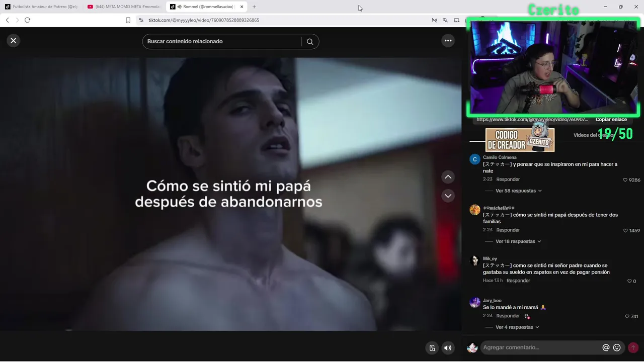The width and height of the screenshot is (644, 362).
Task: Click the browser back arrow
Action: tap(8, 20)
